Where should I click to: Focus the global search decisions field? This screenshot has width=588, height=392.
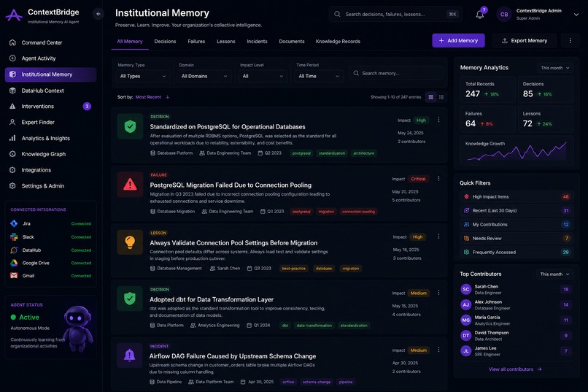click(395, 15)
